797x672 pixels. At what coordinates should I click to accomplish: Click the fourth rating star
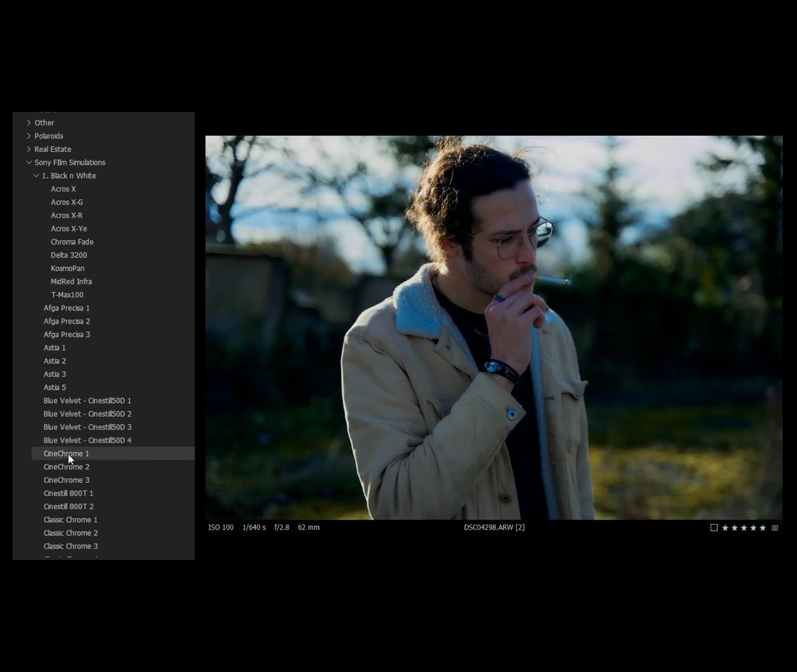click(753, 528)
